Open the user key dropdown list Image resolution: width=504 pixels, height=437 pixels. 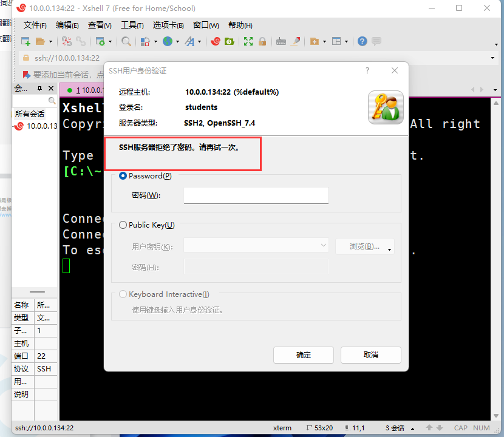click(x=324, y=245)
